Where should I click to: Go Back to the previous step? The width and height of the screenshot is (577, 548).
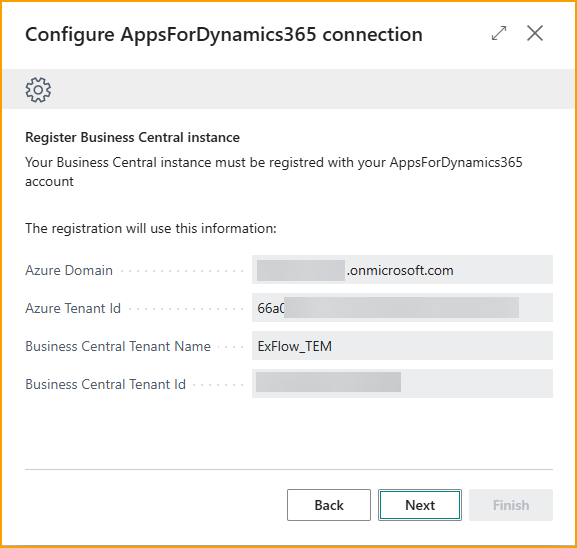(329, 505)
